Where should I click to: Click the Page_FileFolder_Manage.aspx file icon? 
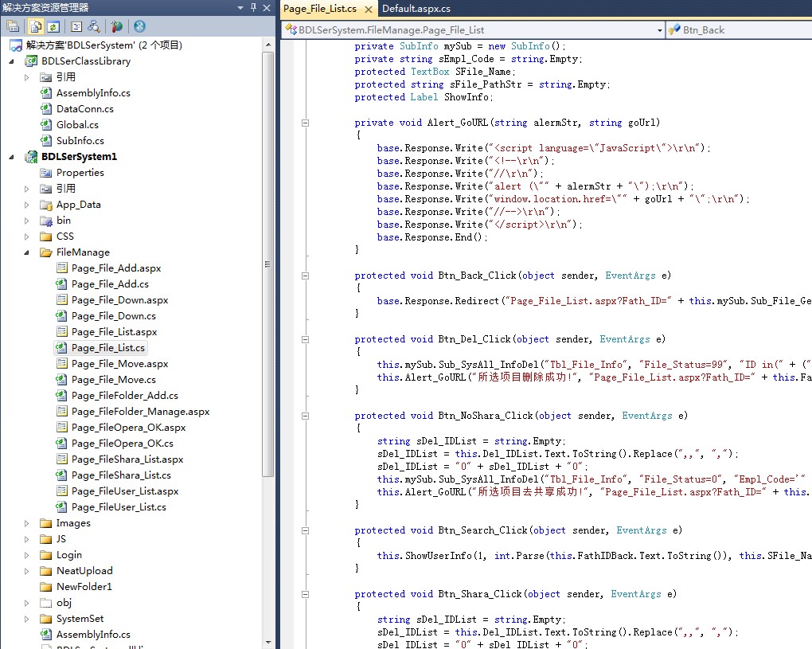(61, 411)
